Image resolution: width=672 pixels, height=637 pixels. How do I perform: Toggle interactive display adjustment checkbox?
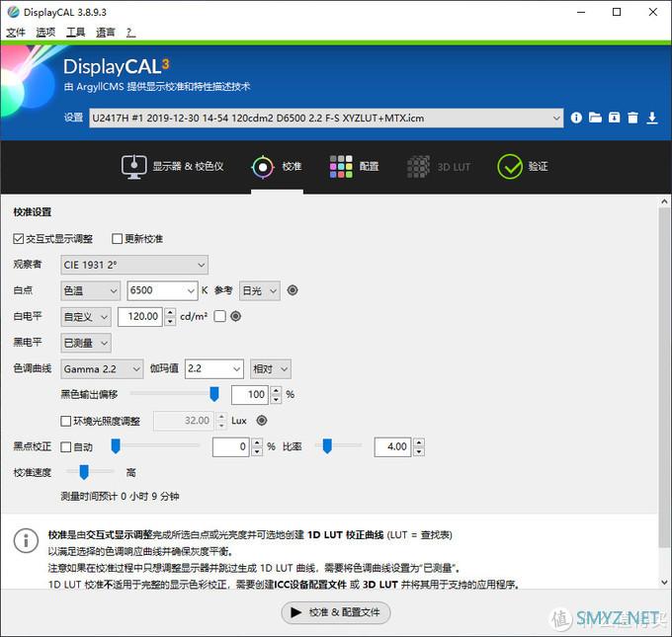[x=18, y=239]
